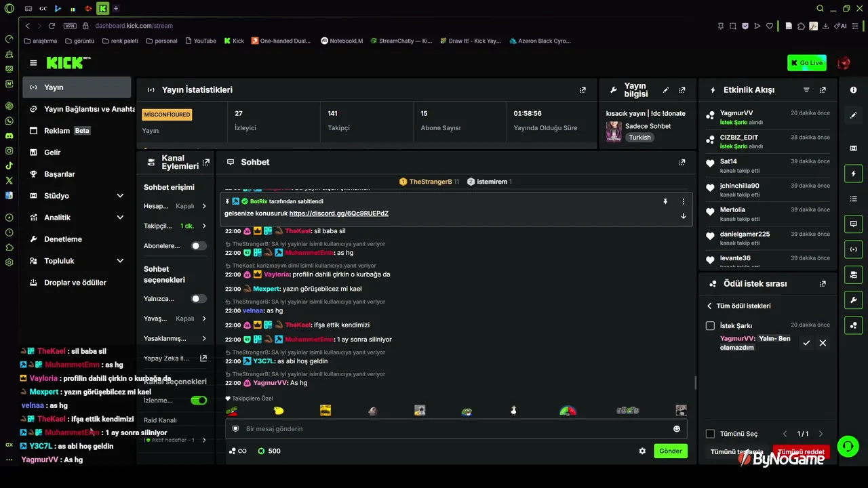Open the YouTube bookmark
The height and width of the screenshot is (488, 868).
(x=200, y=41)
